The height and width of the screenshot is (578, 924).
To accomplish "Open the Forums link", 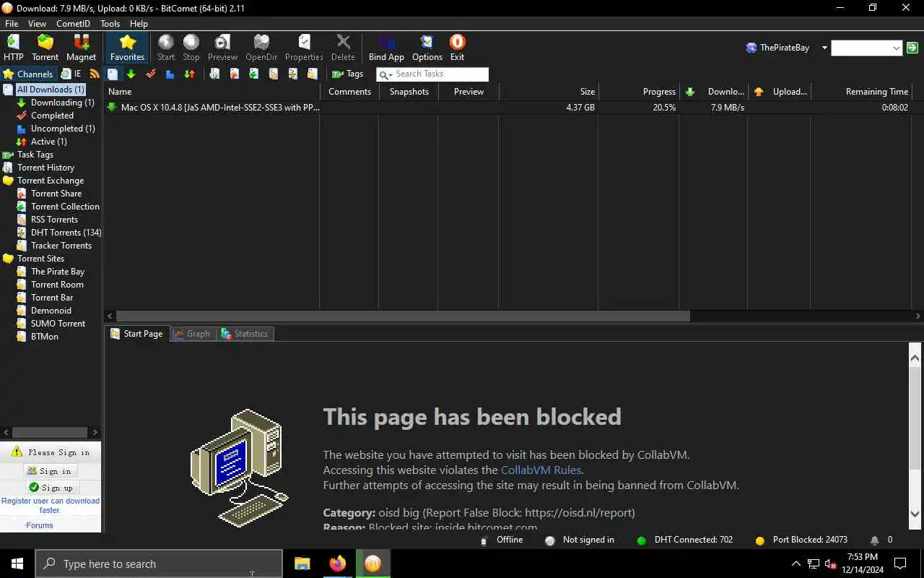I will (40, 525).
